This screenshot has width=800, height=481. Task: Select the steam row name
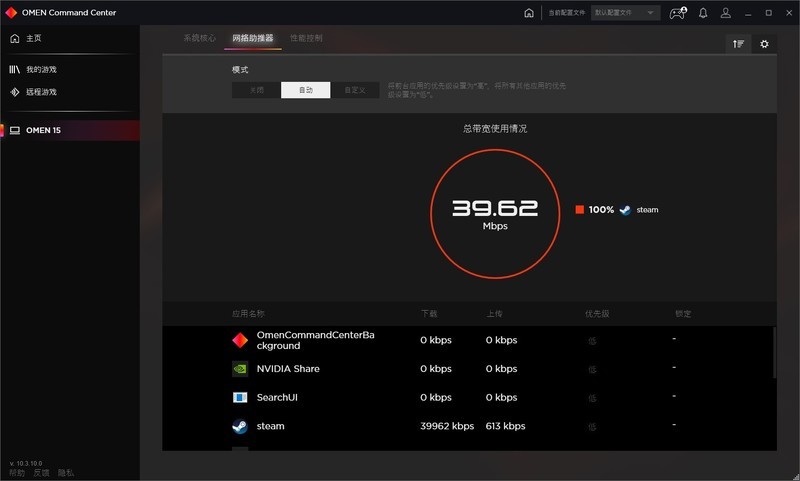[x=270, y=426]
